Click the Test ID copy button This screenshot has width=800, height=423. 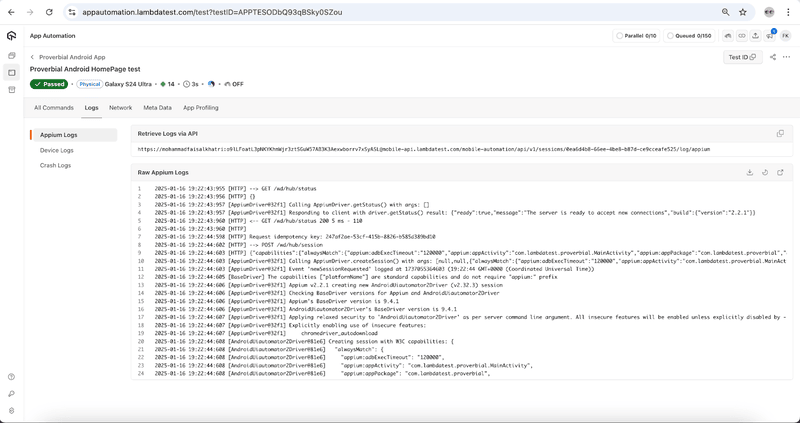click(x=743, y=57)
